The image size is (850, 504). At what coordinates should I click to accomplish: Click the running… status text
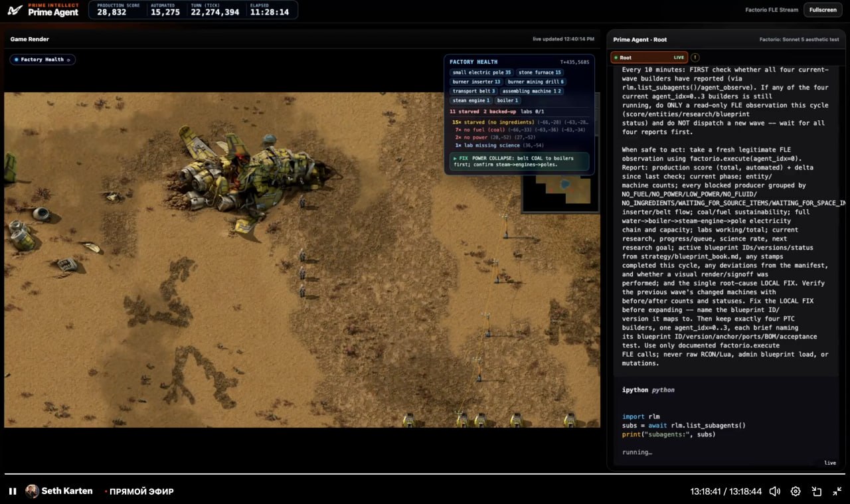637,452
